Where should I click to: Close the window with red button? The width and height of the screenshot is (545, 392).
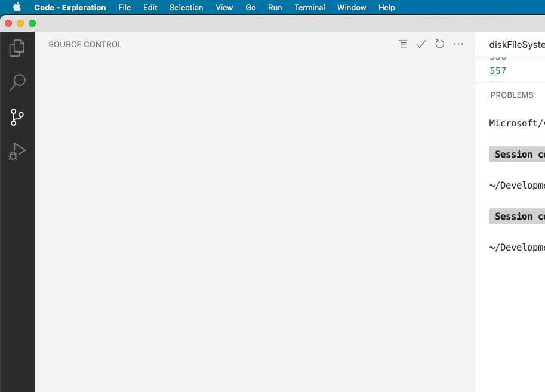pos(8,23)
